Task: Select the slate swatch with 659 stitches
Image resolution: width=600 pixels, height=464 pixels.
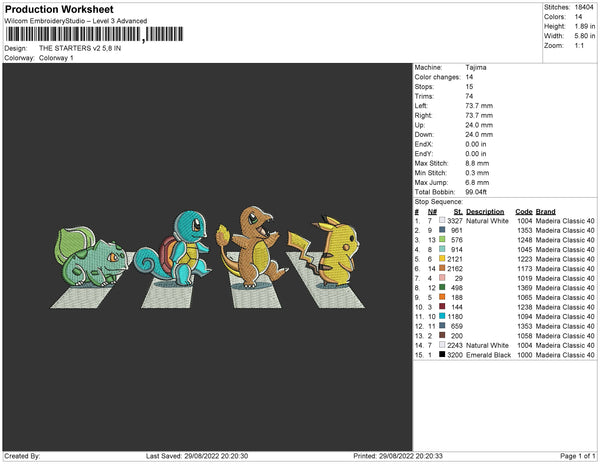Action: pos(442,326)
